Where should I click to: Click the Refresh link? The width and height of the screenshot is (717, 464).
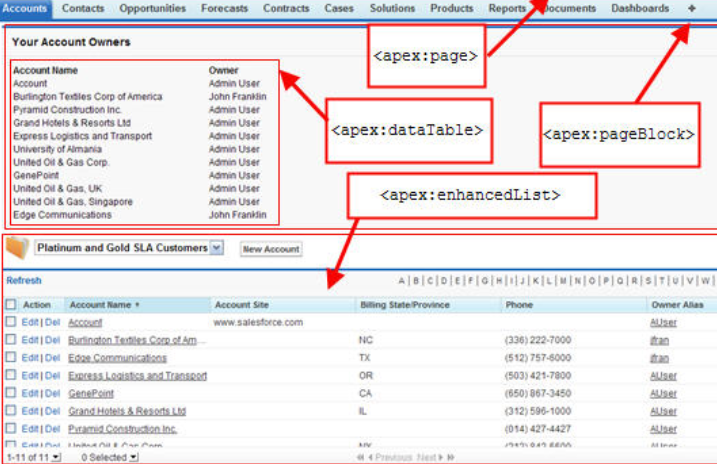pos(24,281)
